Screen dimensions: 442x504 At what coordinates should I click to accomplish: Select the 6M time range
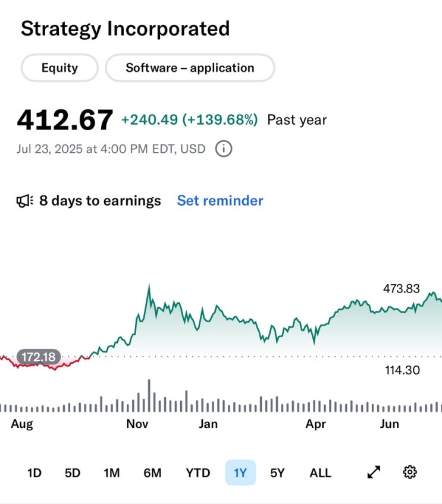(152, 473)
